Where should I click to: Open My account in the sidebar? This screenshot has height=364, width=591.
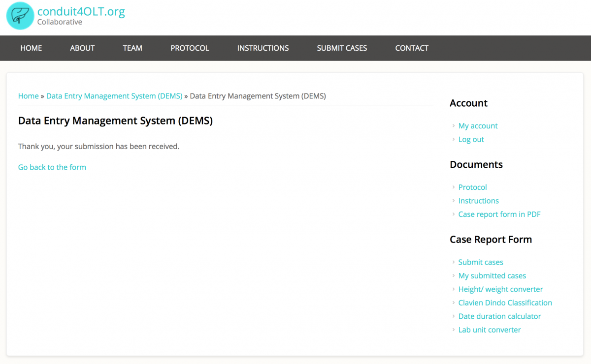[478, 126]
